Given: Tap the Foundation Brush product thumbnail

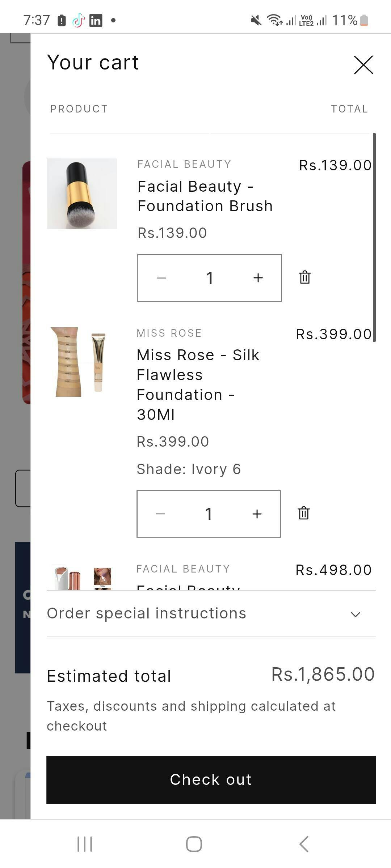Looking at the screenshot, I should click(x=82, y=193).
